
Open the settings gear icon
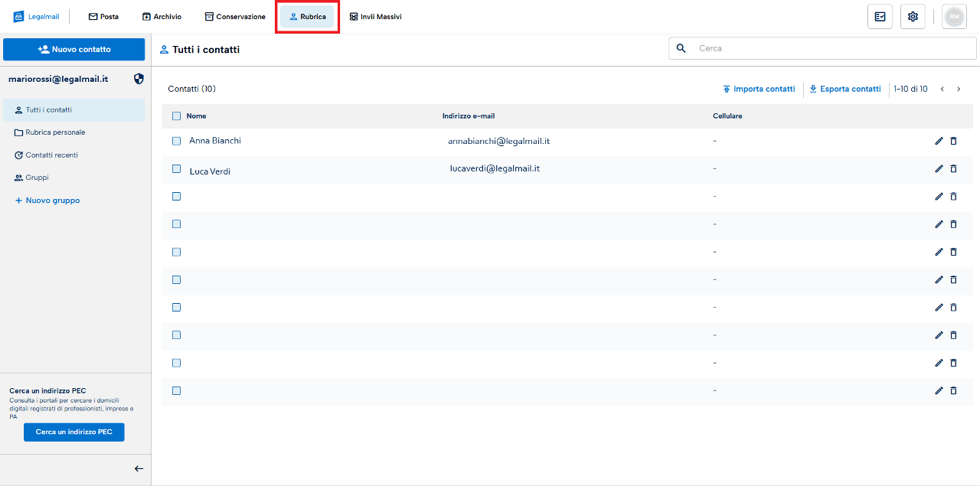[913, 17]
